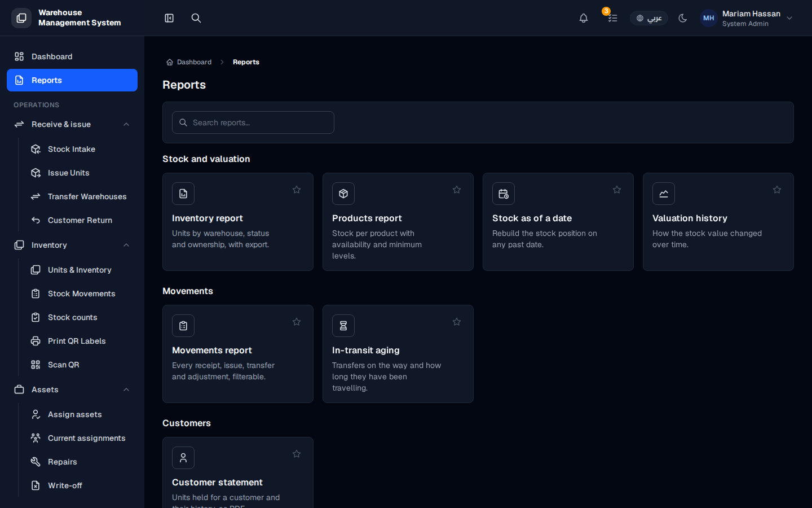Star the Products report as favorite
Viewport: 812px width, 508px height.
click(457, 190)
